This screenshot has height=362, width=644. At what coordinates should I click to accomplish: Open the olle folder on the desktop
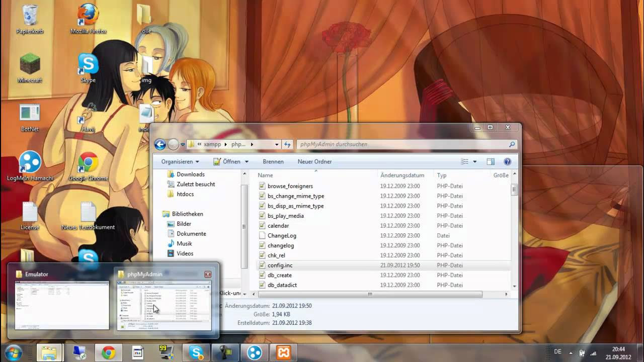click(146, 19)
